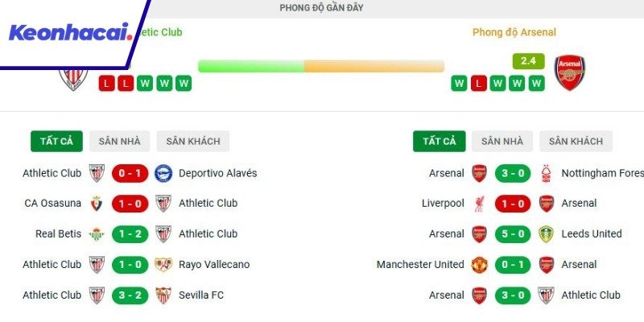Switch to left SÂN KHÁCH tab

point(193,142)
